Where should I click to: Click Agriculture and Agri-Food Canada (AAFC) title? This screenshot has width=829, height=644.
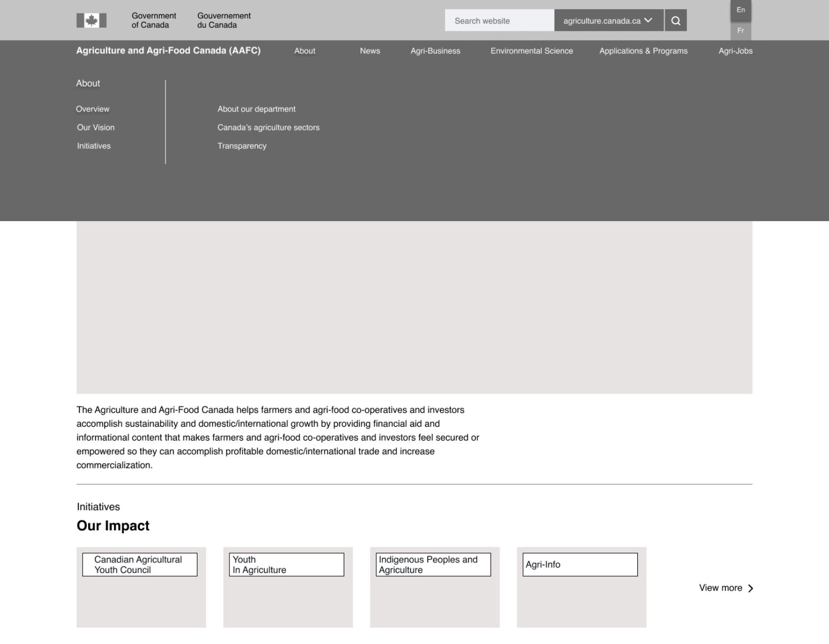tap(168, 51)
